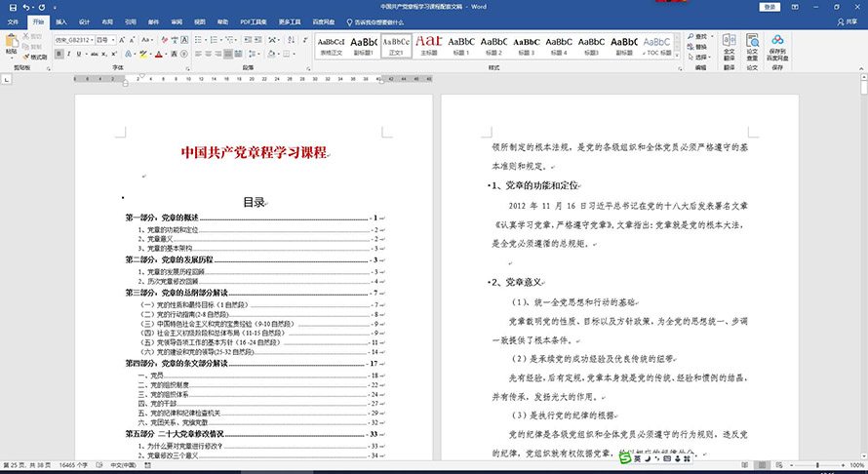Click the Full Text Translate icon

(x=730, y=47)
